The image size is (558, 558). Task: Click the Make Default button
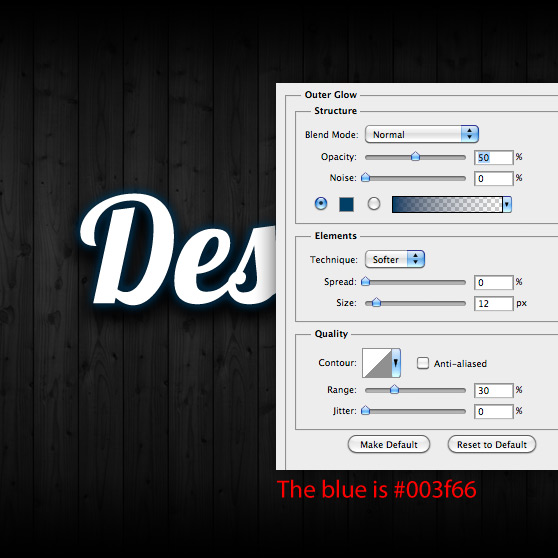[389, 444]
